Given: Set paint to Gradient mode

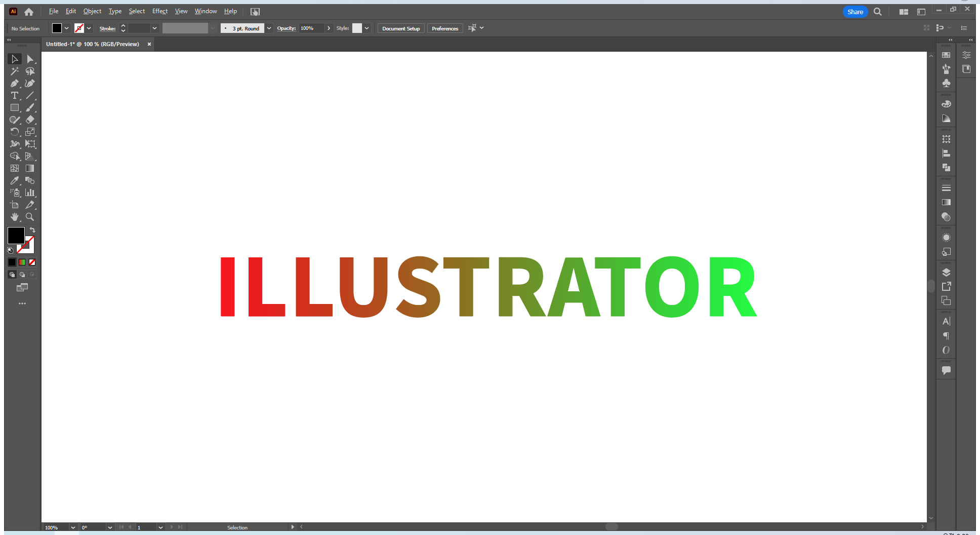Looking at the screenshot, I should pyautogui.click(x=22, y=262).
